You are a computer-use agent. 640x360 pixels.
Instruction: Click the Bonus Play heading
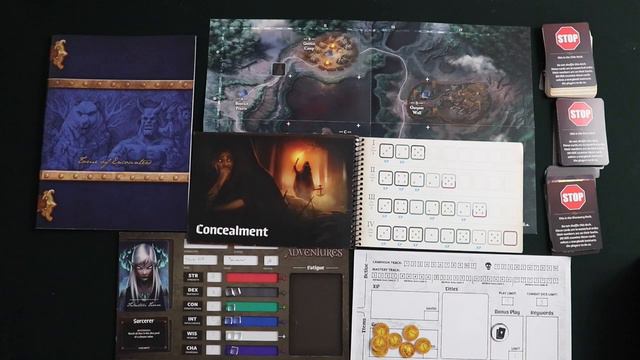tap(507, 312)
